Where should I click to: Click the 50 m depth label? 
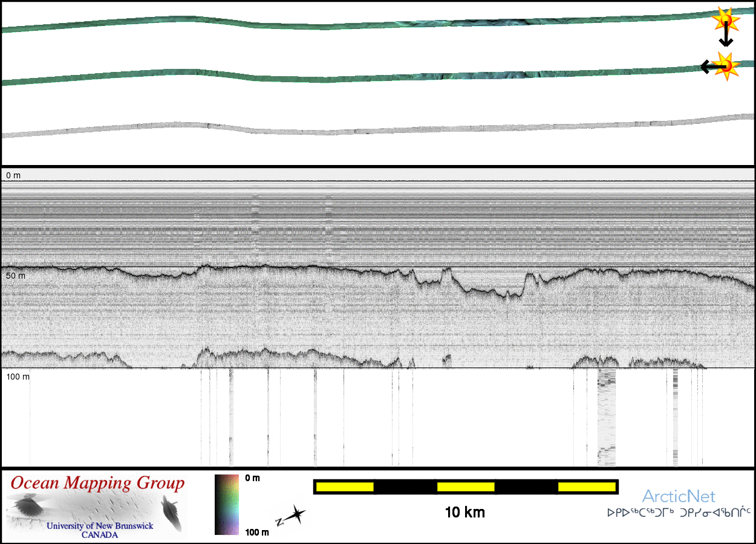coord(16,276)
